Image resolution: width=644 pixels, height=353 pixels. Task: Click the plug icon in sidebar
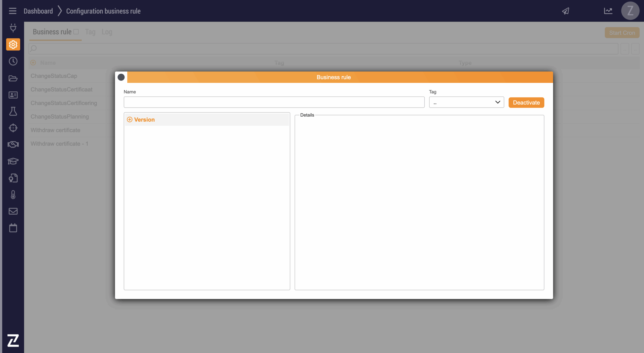point(13,28)
